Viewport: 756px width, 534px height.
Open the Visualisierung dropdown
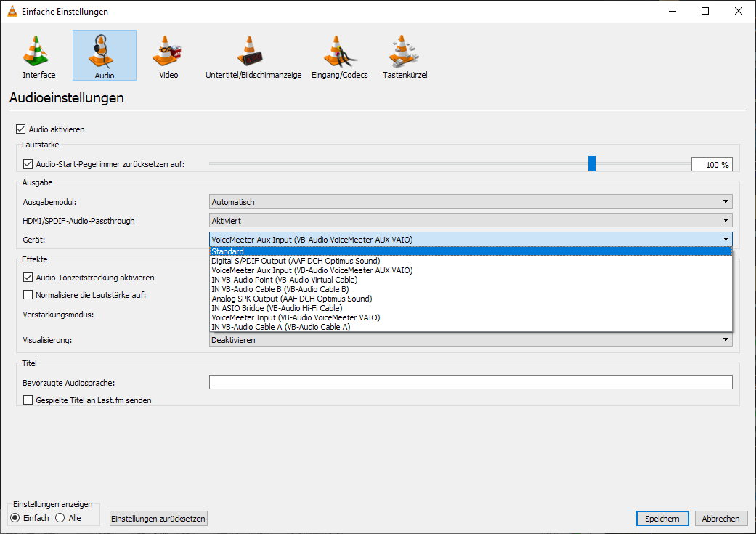(471, 340)
